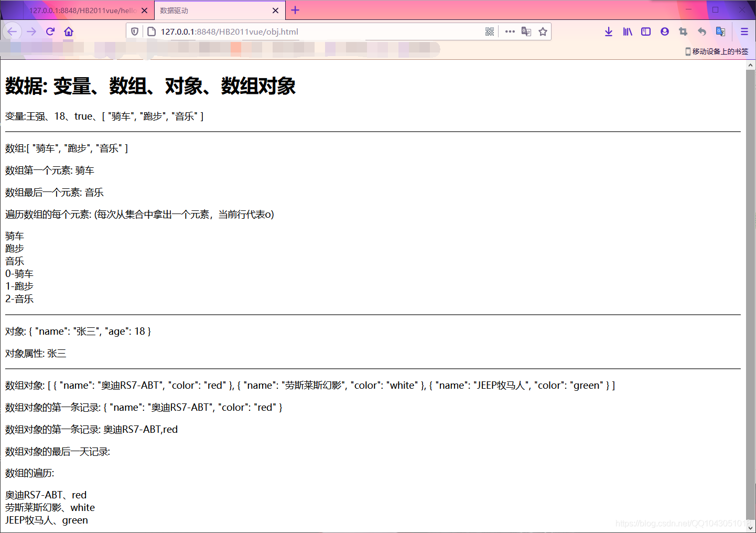
Task: Open the Firefox home page
Action: 69,31
